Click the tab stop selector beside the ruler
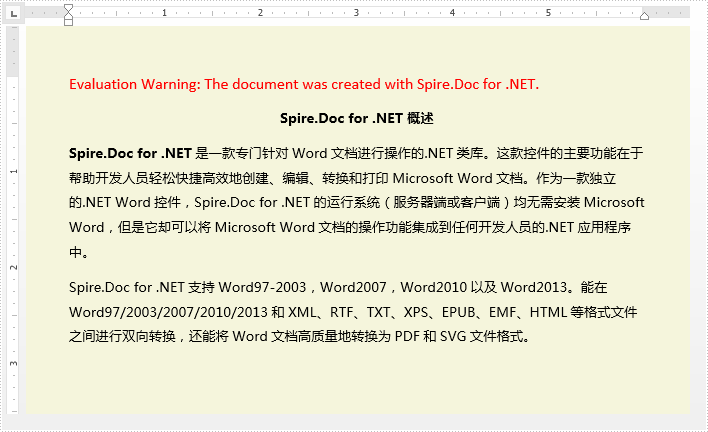The width and height of the screenshot is (708, 432). click(x=14, y=14)
